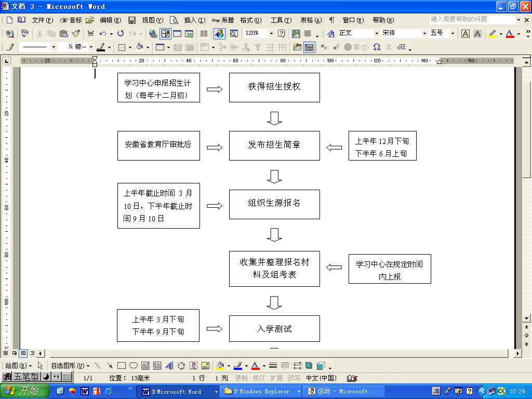
Task: Select the Rectangle shape tool
Action: [122, 365]
